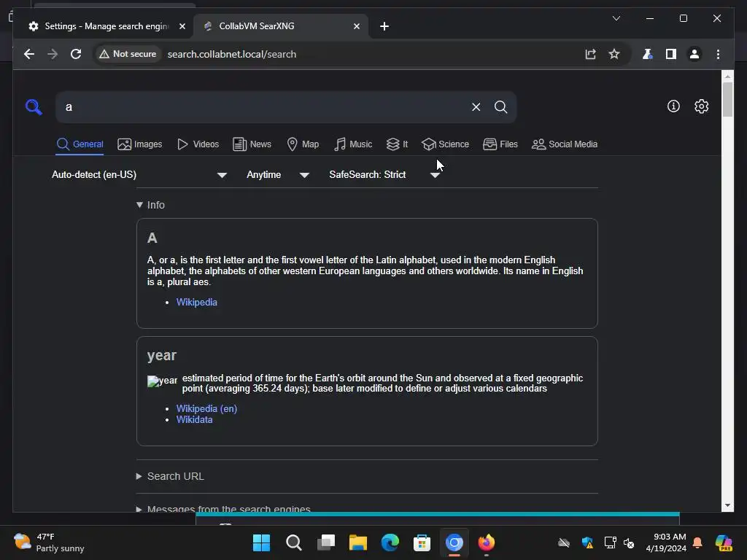747x560 pixels.
Task: Open Microsoft Store from taskbar
Action: (422, 542)
